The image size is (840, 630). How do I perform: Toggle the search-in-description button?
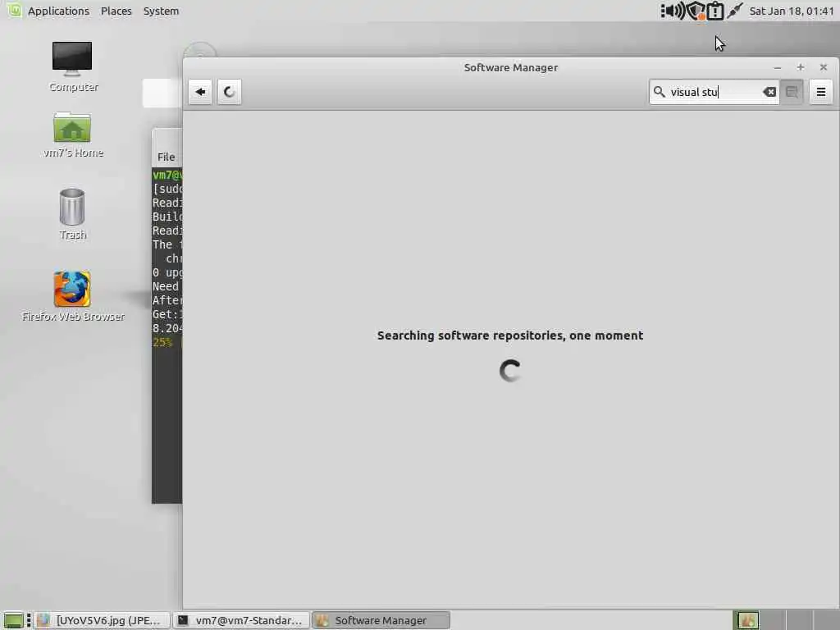(792, 92)
